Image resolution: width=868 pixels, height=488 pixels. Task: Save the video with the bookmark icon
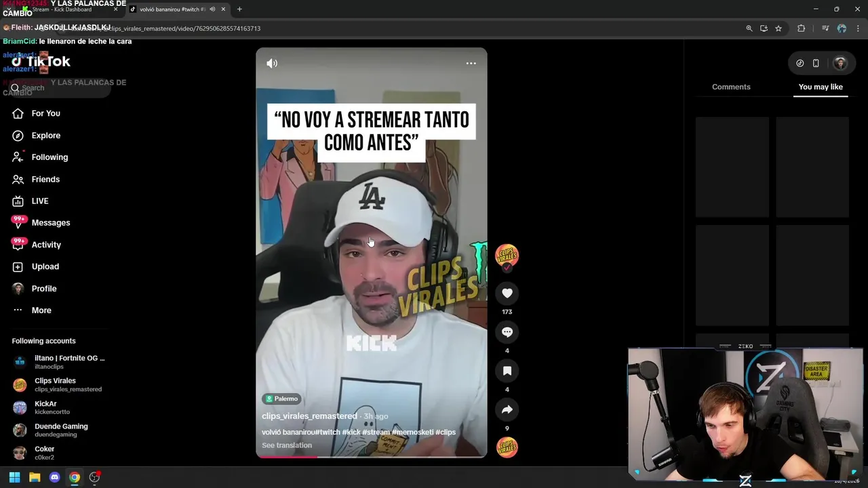(x=507, y=371)
